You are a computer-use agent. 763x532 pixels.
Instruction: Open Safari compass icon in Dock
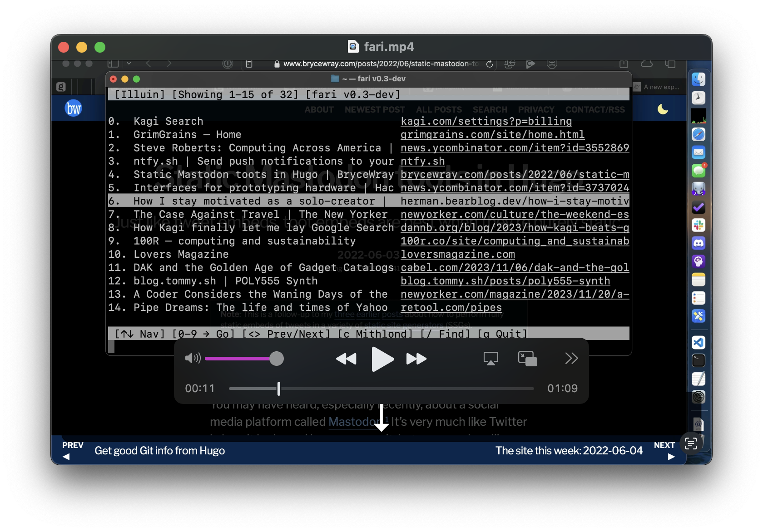click(x=699, y=134)
